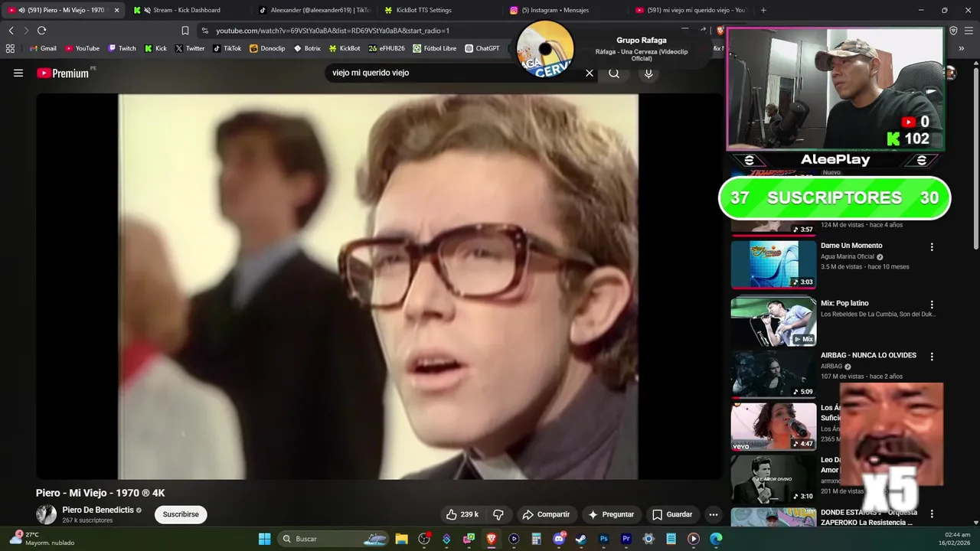Open the ChatGPT bookmark
The image size is (980, 551).
tap(482, 48)
